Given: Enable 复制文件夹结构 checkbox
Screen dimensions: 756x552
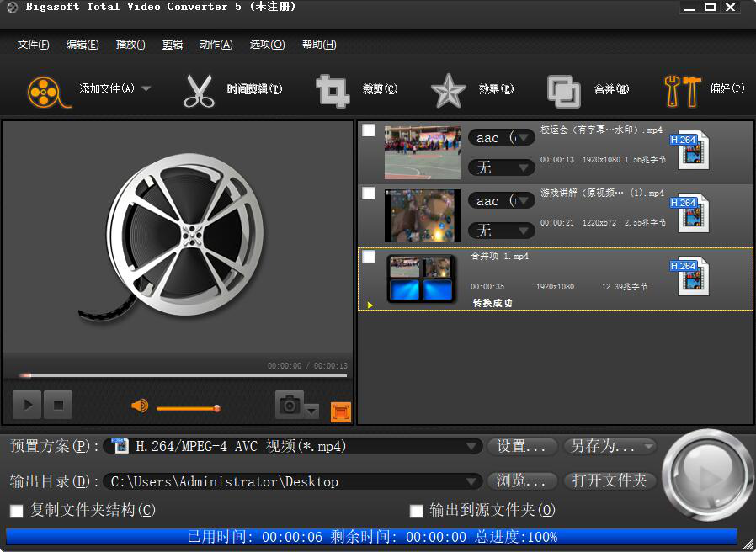Looking at the screenshot, I should 16,511.
